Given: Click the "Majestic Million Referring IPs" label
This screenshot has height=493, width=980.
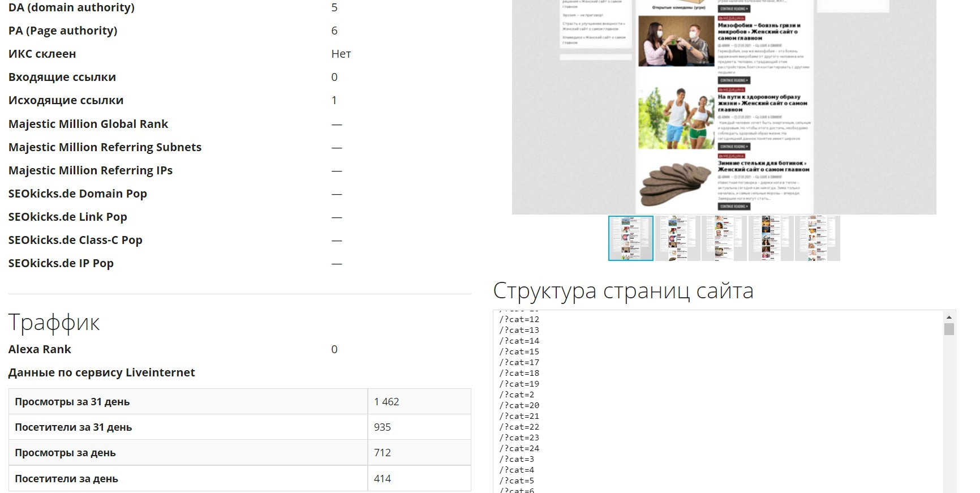Looking at the screenshot, I should (91, 170).
